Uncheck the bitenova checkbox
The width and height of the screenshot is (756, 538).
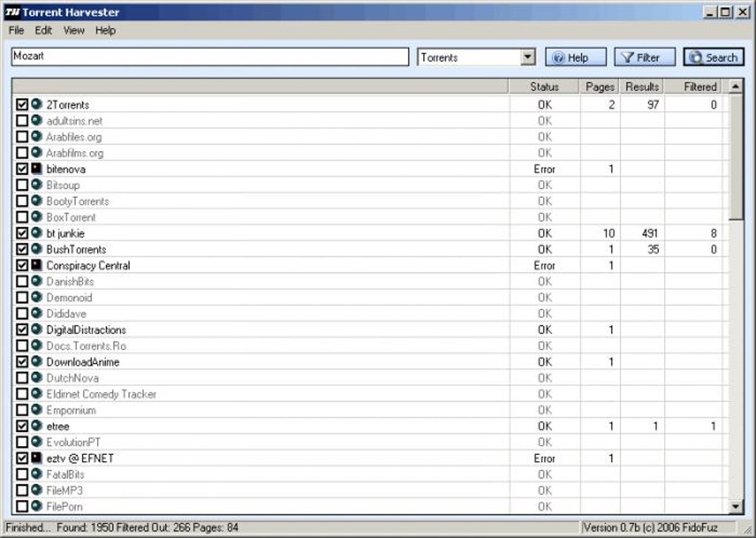click(x=22, y=169)
